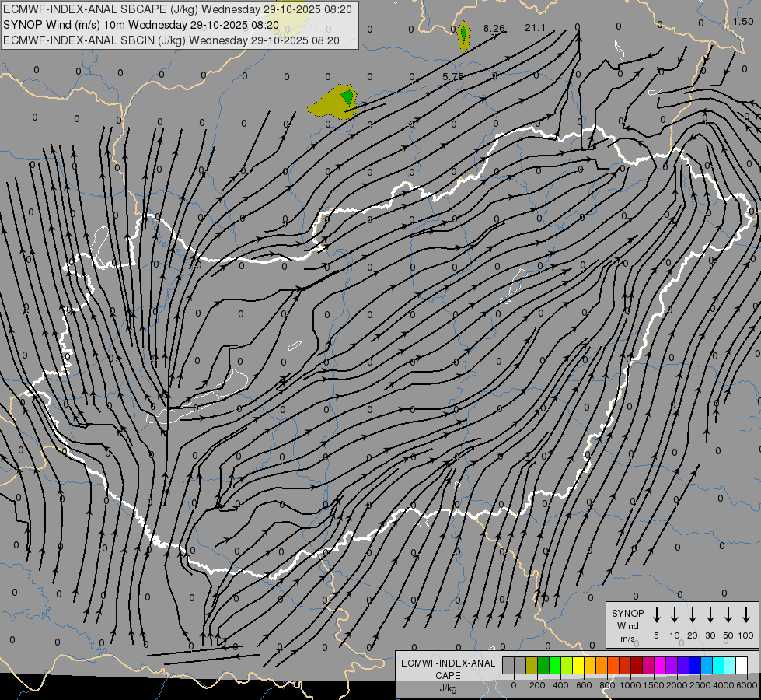Screen dimensions: 761x700
Task: Click the 400 tick label on CAPE scale
Action: click(560, 685)
